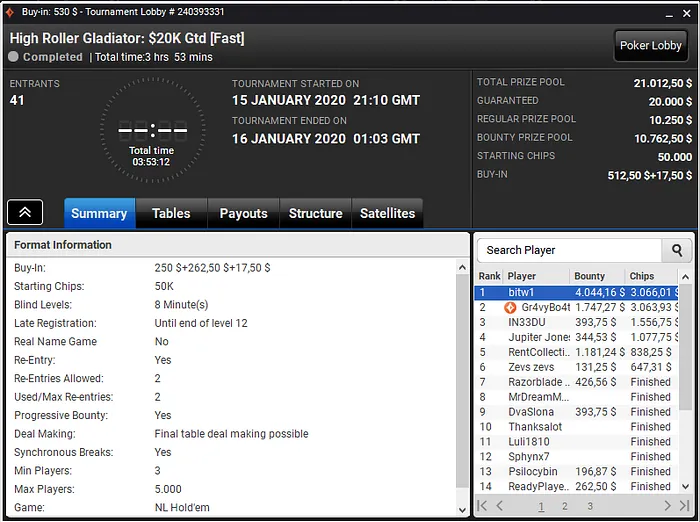This screenshot has height=522, width=700.
Task: Select the Thanksalot player row
Action: click(x=577, y=427)
